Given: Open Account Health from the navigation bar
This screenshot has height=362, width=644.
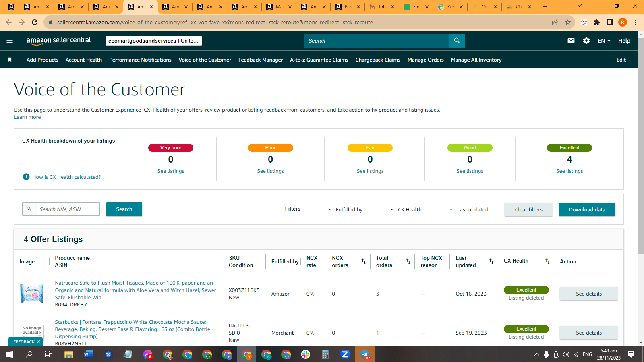Looking at the screenshot, I should tap(84, 60).
